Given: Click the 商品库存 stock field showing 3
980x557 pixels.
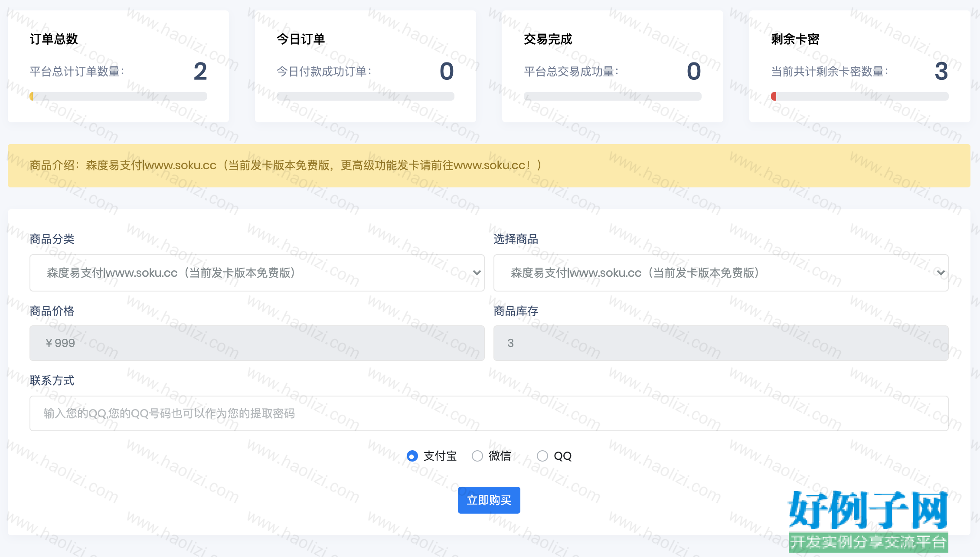Looking at the screenshot, I should [x=721, y=343].
